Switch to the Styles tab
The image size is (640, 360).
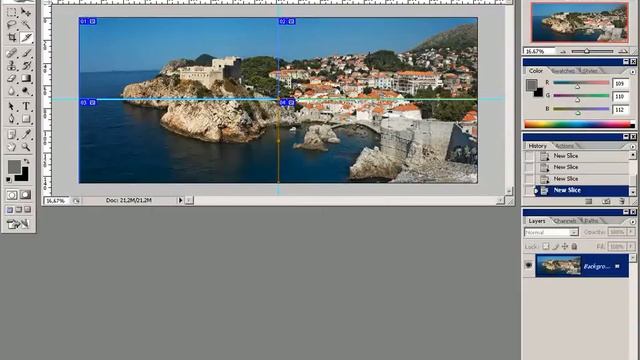click(x=590, y=71)
